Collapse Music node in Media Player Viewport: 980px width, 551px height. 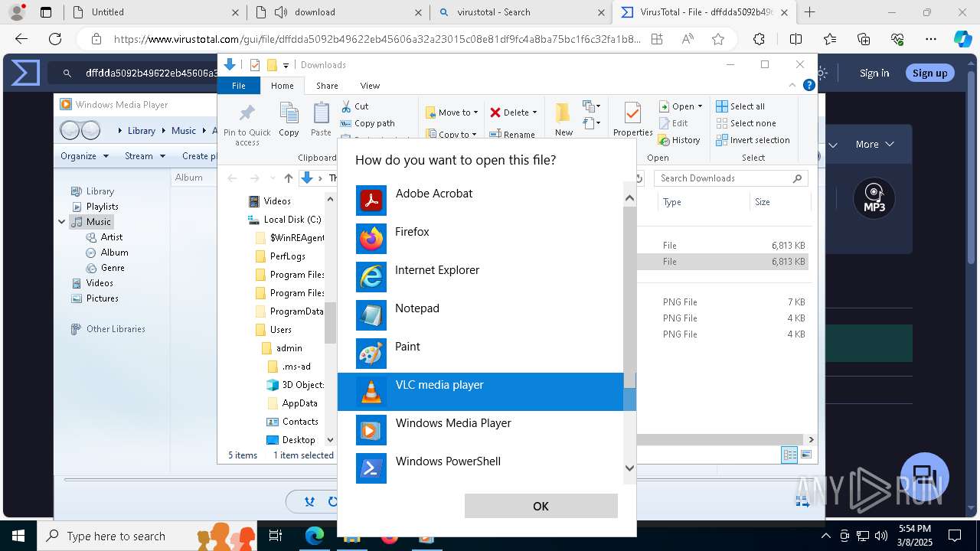(62, 222)
